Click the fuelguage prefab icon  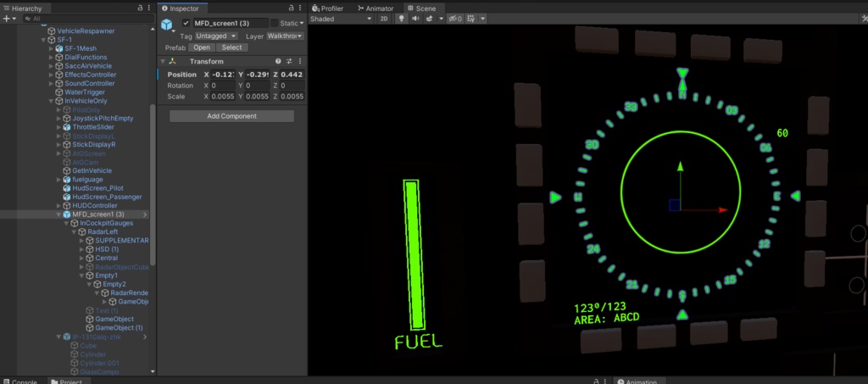67,179
